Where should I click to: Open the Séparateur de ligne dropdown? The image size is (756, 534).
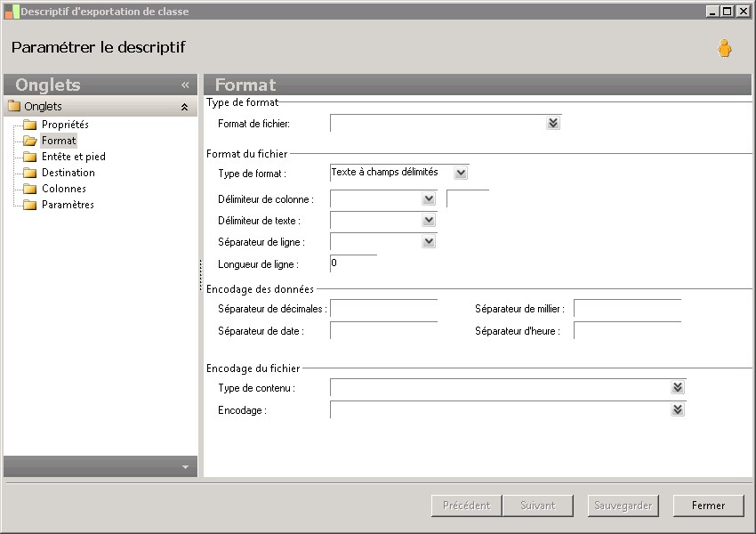(x=429, y=242)
